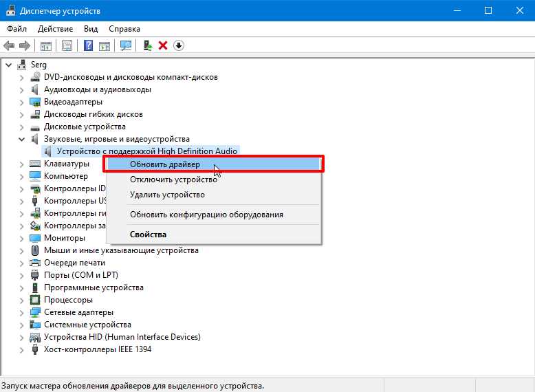The image size is (535, 392).
Task: Choose Обновить конфигурацию оборудования
Action: click(214, 215)
